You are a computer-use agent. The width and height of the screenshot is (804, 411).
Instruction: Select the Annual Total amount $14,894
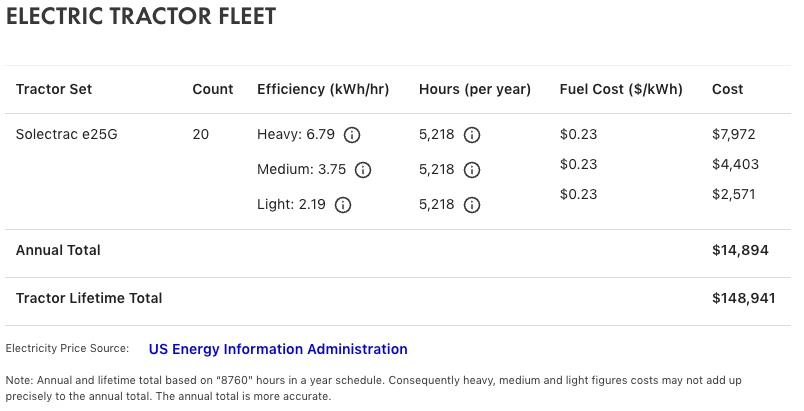[740, 250]
